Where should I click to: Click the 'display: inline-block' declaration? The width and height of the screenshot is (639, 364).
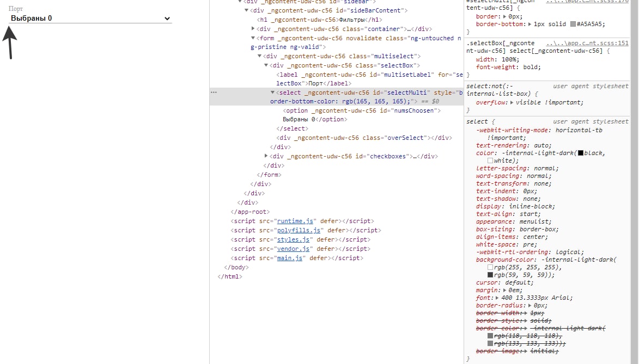[515, 206]
